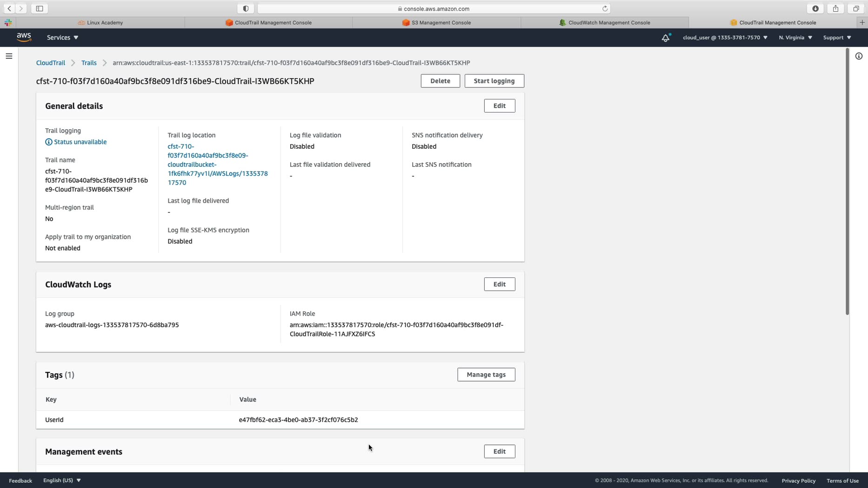
Task: Click the Status unavailable info icon
Action: pos(48,142)
